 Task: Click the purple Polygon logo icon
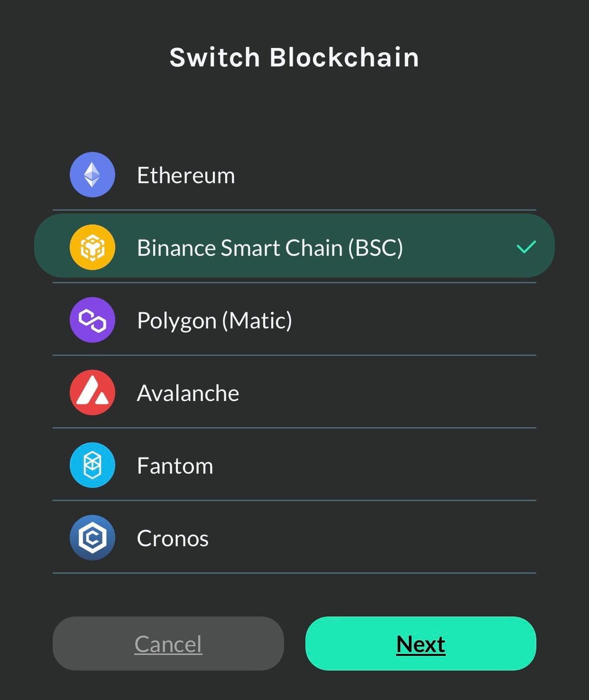pos(92,320)
